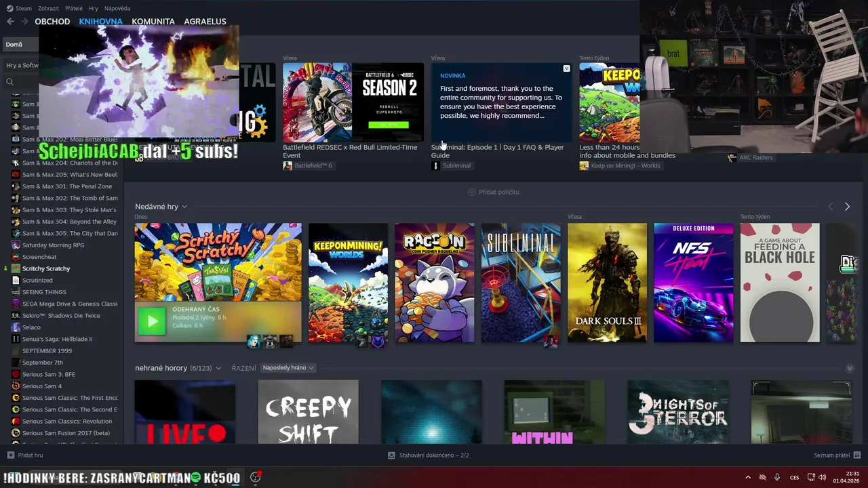
Task: Go back with the left navigation arrow
Action: 10,22
